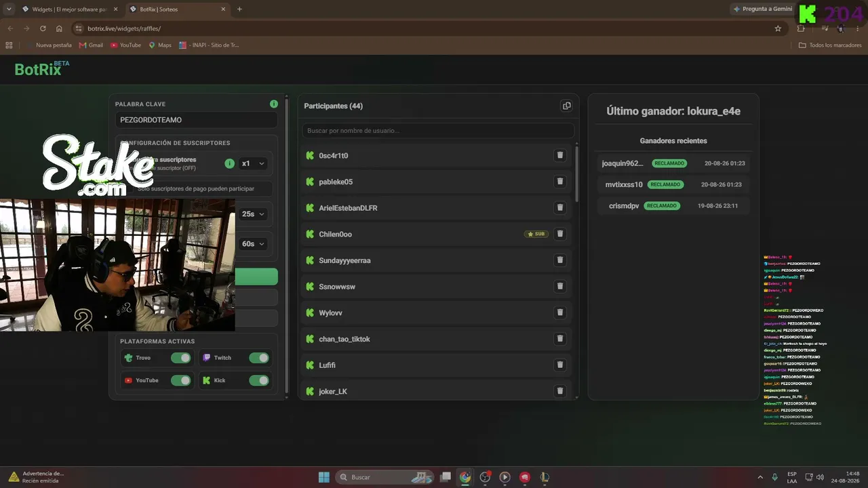
Task: Open the YouTube bookmark
Action: pyautogui.click(x=125, y=45)
